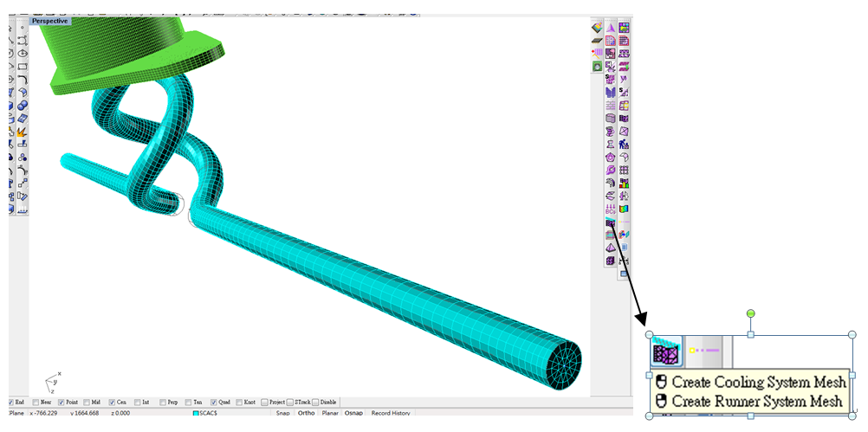Select the Ellipse drawing tool
The image size is (868, 432).
23,54
